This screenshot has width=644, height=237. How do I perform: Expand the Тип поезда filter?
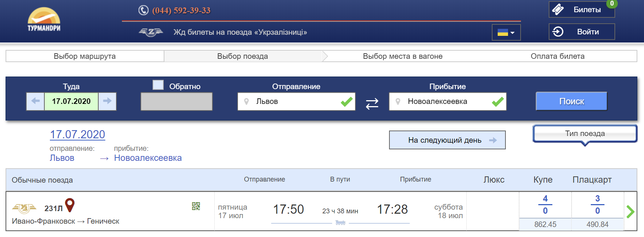[585, 134]
